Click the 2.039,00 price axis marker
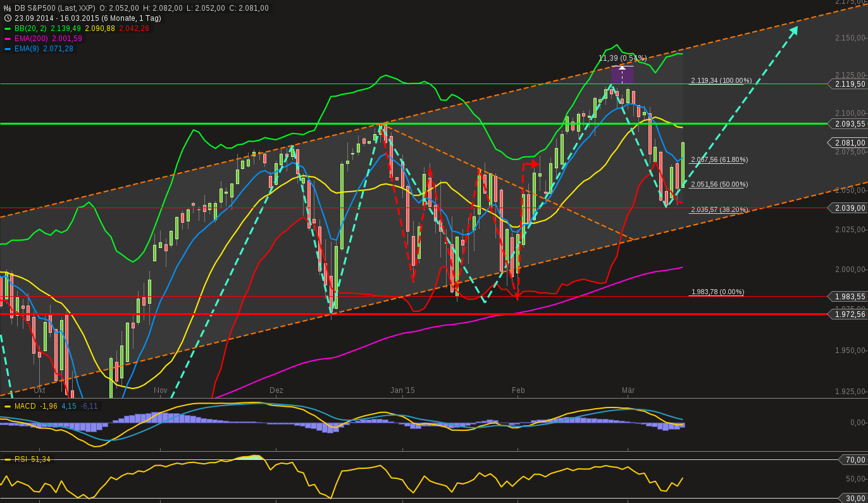 pyautogui.click(x=849, y=208)
